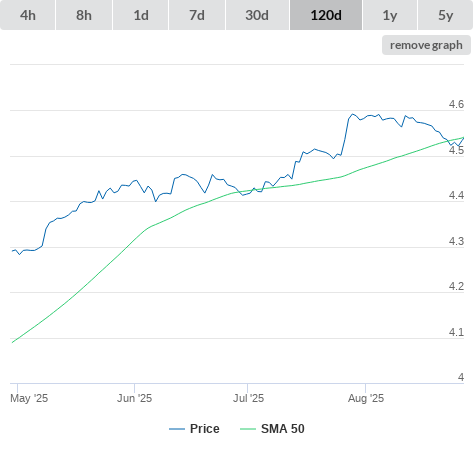Select the 4h time range tab
Screen dimensions: 474x455
point(28,15)
